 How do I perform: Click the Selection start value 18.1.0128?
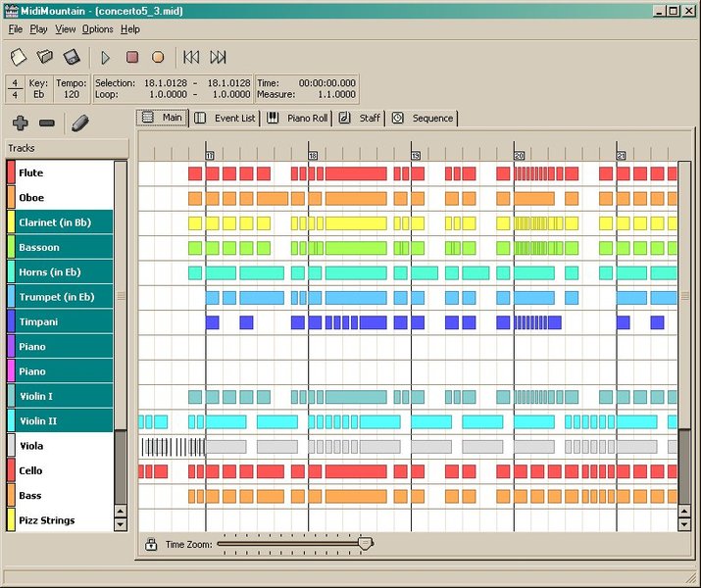(166, 83)
